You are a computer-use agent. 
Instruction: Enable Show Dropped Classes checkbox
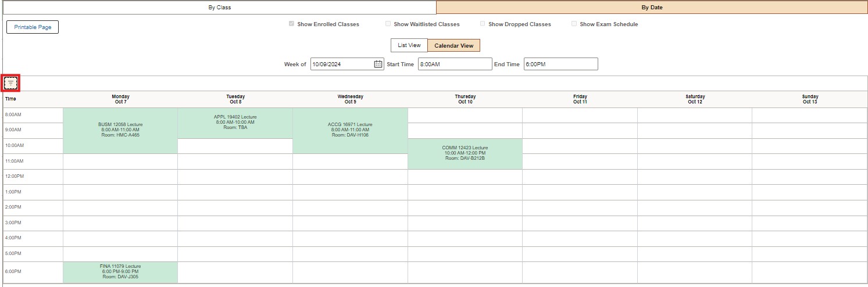pos(483,24)
